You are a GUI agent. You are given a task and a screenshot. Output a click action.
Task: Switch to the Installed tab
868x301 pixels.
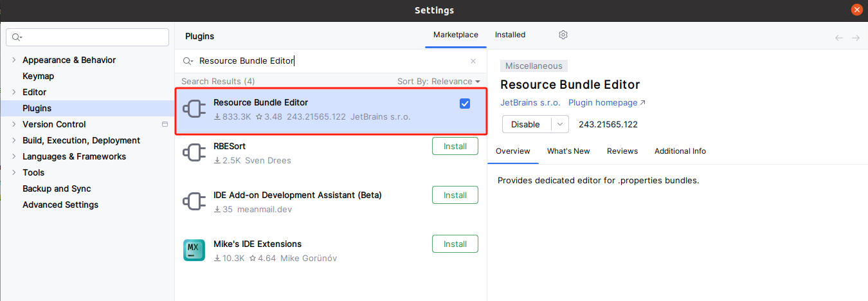pyautogui.click(x=510, y=35)
